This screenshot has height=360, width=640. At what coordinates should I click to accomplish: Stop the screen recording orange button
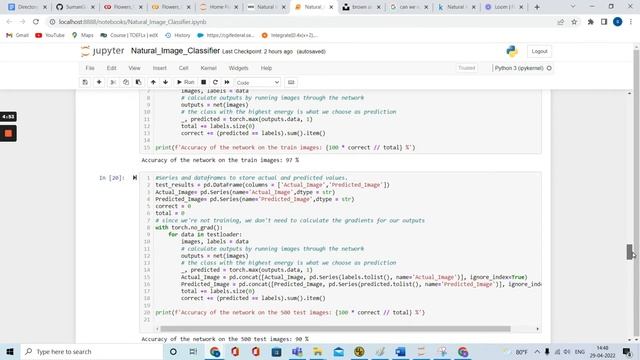(x=8, y=133)
